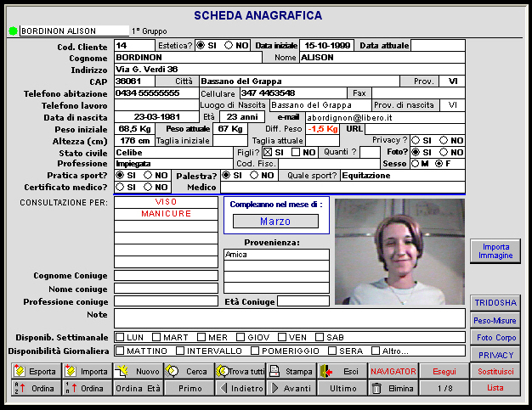Screen dimensions: 532x410
Task: Jump to Ultimo record
Action: click(342, 388)
